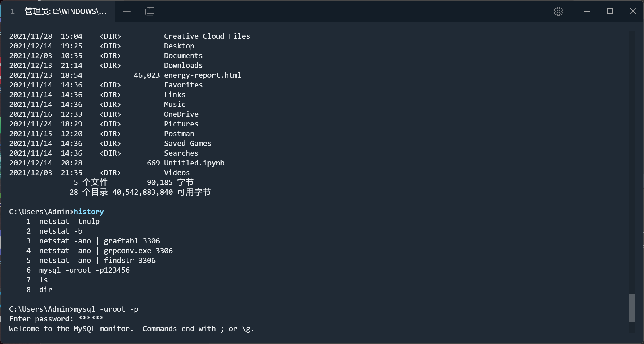Click the netstat -tnulp command in history
This screenshot has height=344, width=644.
(x=69, y=221)
